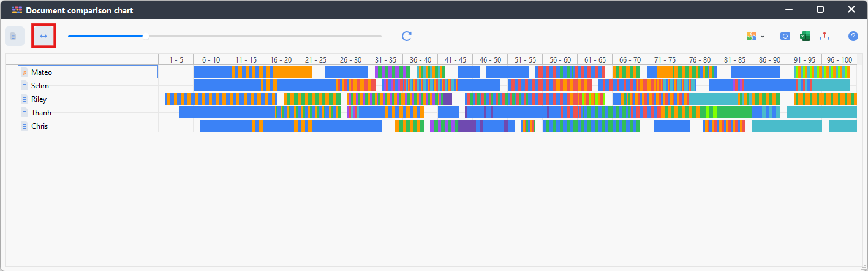Take a chart screenshot with the camera icon
This screenshot has height=271, width=868.
pyautogui.click(x=785, y=36)
